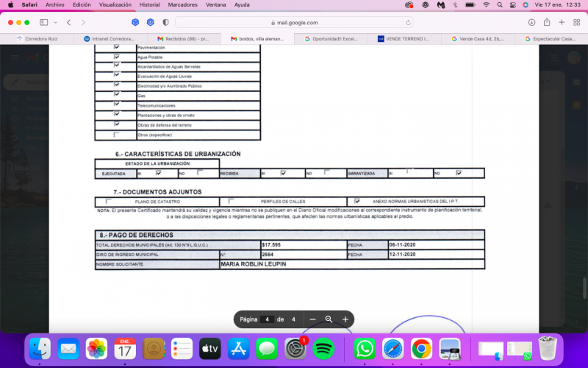Switch to Vende Casa 4d tab
588x368 pixels.
click(478, 39)
